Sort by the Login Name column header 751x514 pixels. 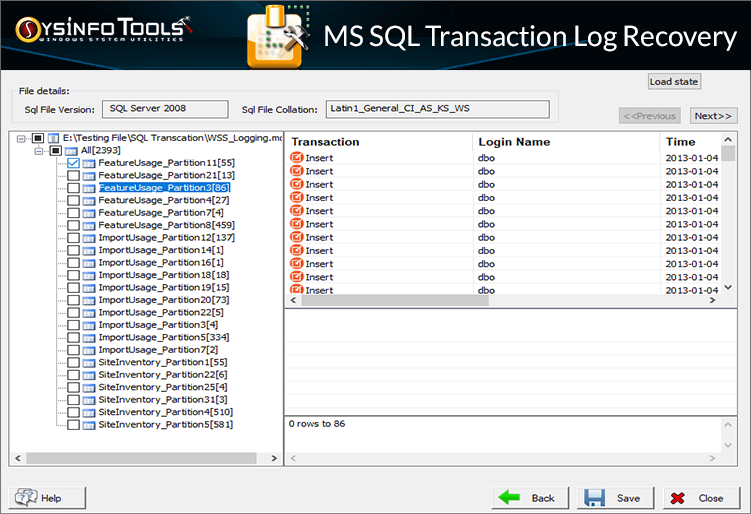point(514,142)
